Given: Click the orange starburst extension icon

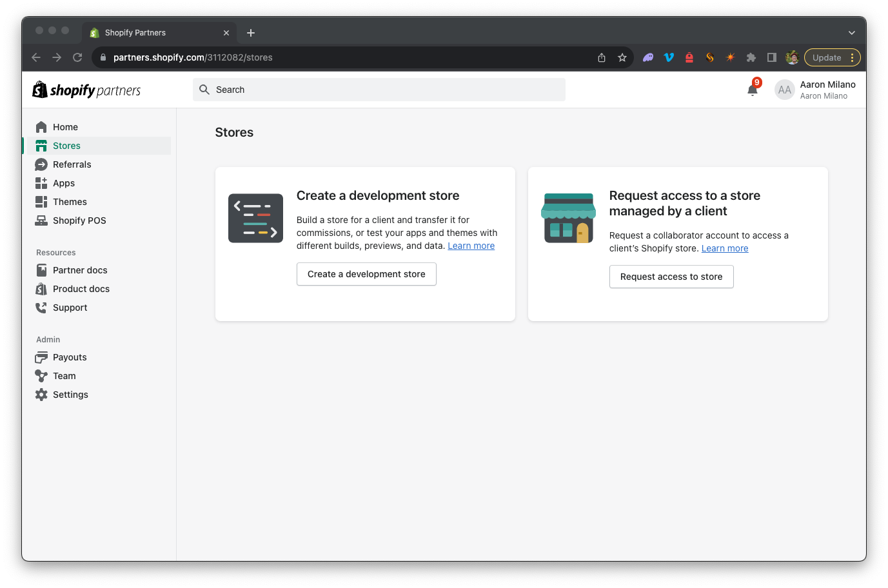Looking at the screenshot, I should [x=731, y=57].
